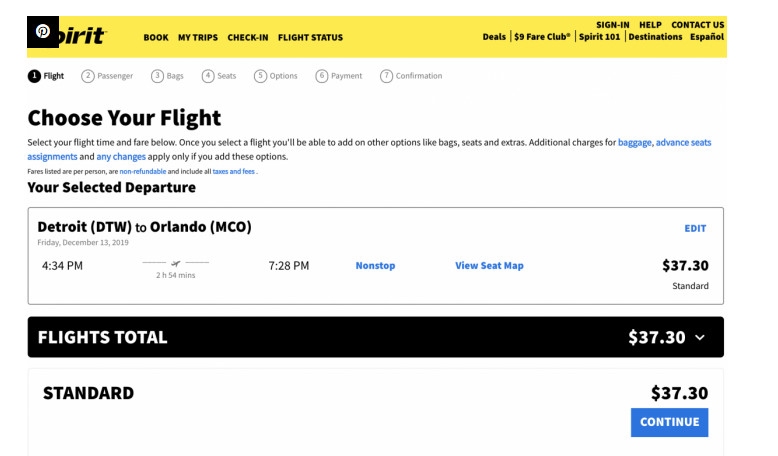Click step 4 Seats circle icon

[x=208, y=76]
